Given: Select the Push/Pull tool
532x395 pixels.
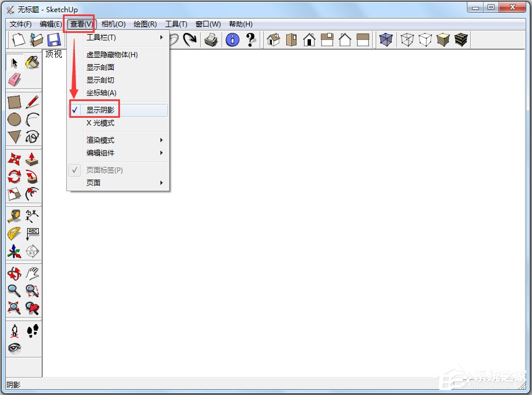Looking at the screenshot, I should pyautogui.click(x=32, y=159).
